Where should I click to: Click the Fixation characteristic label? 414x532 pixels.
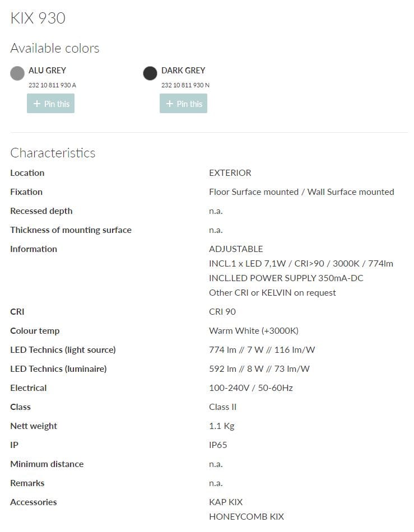click(26, 192)
